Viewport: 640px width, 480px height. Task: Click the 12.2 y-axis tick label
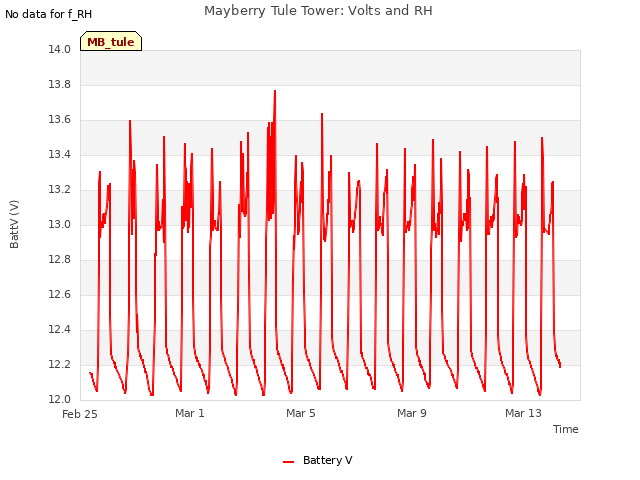pos(60,364)
